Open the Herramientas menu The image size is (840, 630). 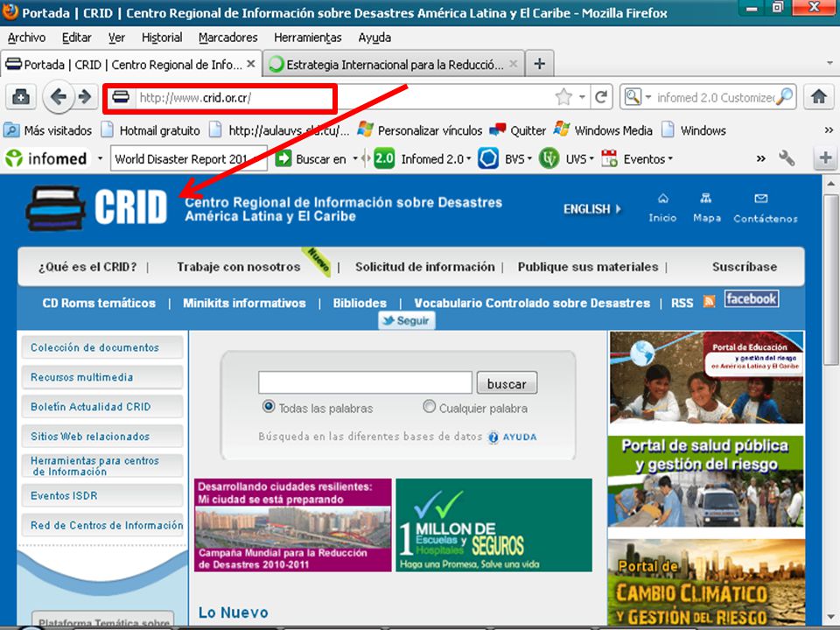click(x=307, y=38)
